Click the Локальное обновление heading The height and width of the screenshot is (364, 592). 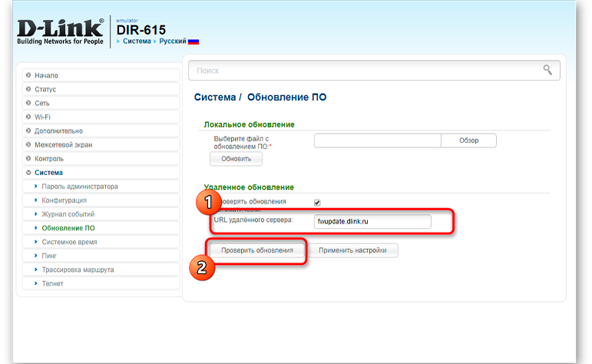click(250, 124)
